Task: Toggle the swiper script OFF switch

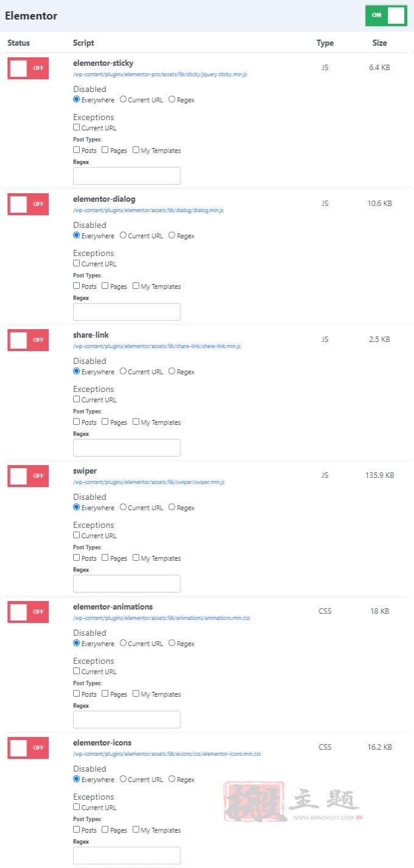Action: (x=28, y=476)
